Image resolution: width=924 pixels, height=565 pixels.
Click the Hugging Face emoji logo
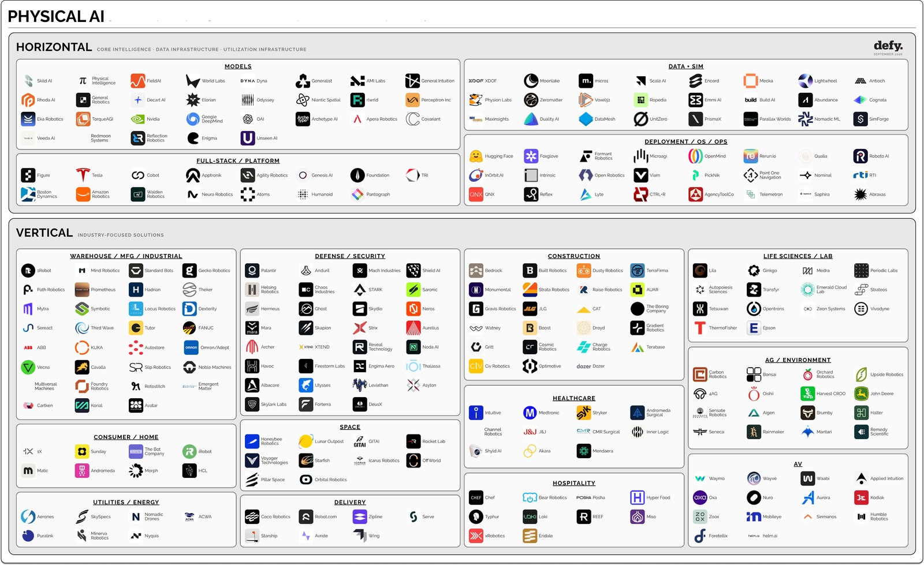pos(476,156)
